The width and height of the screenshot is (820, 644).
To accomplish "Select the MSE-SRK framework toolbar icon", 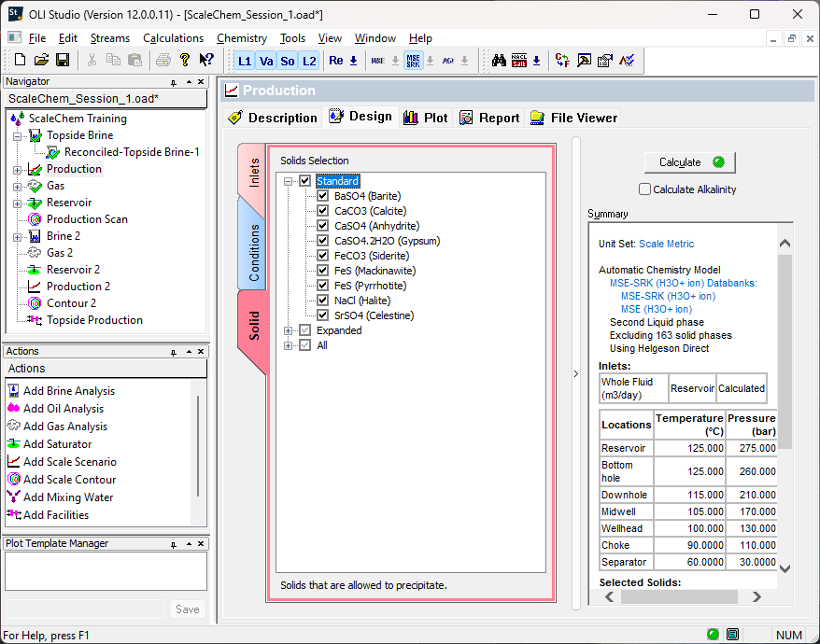I will tap(413, 62).
